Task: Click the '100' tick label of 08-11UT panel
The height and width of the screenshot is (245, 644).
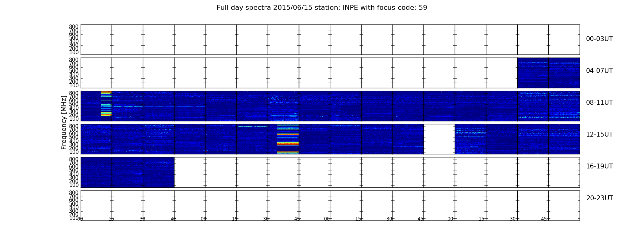Action: pyautogui.click(x=74, y=119)
